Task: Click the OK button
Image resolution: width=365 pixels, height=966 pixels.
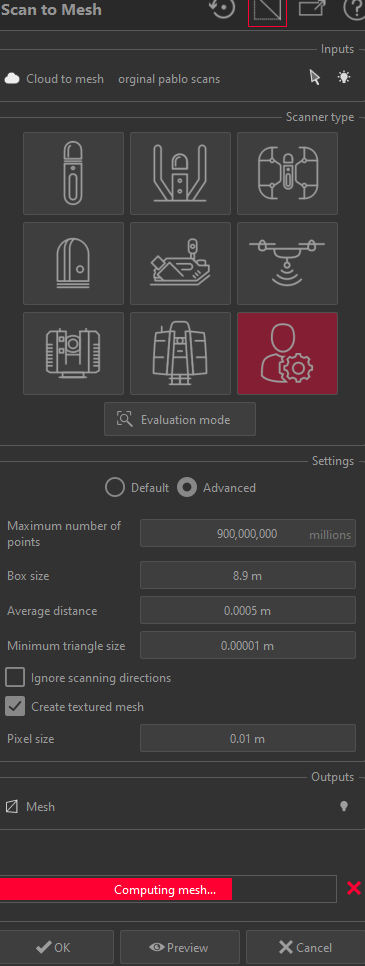Action: point(57,948)
